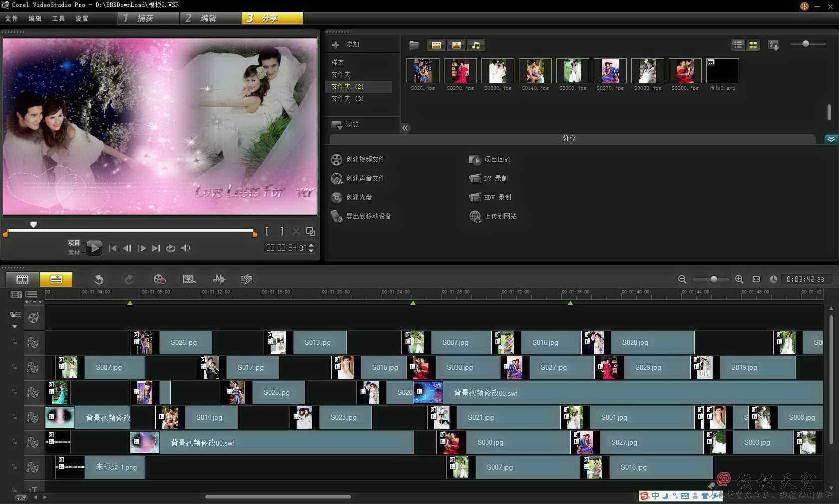Import media files with folder icon

coord(414,45)
